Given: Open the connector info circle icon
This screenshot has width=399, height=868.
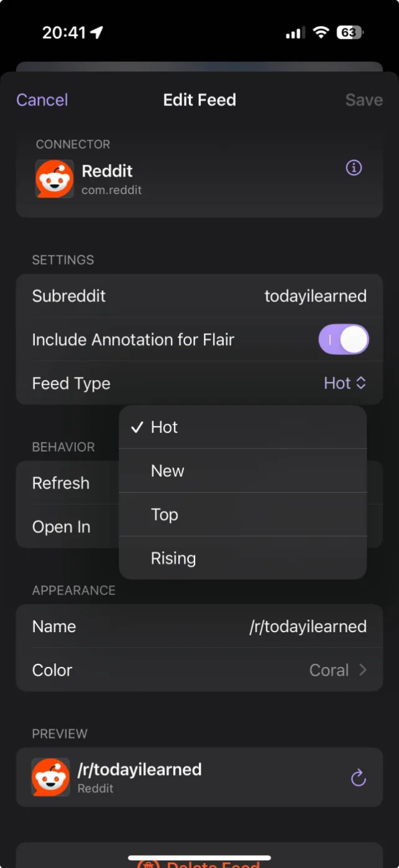Looking at the screenshot, I should tap(353, 168).
